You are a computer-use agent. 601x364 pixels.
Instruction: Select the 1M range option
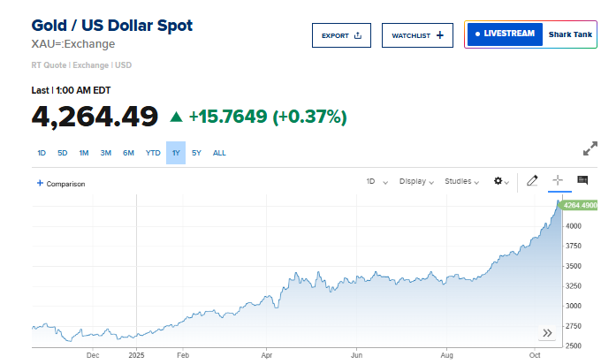(x=84, y=153)
